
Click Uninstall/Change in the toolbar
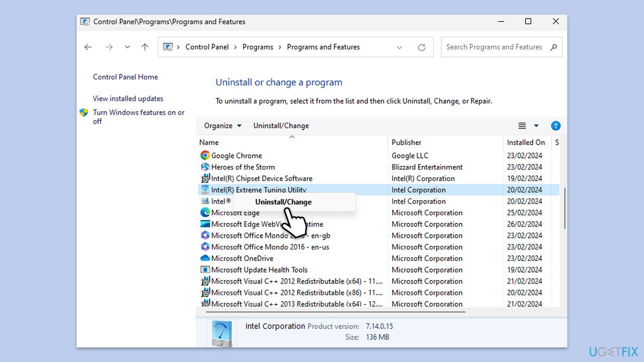[281, 126]
